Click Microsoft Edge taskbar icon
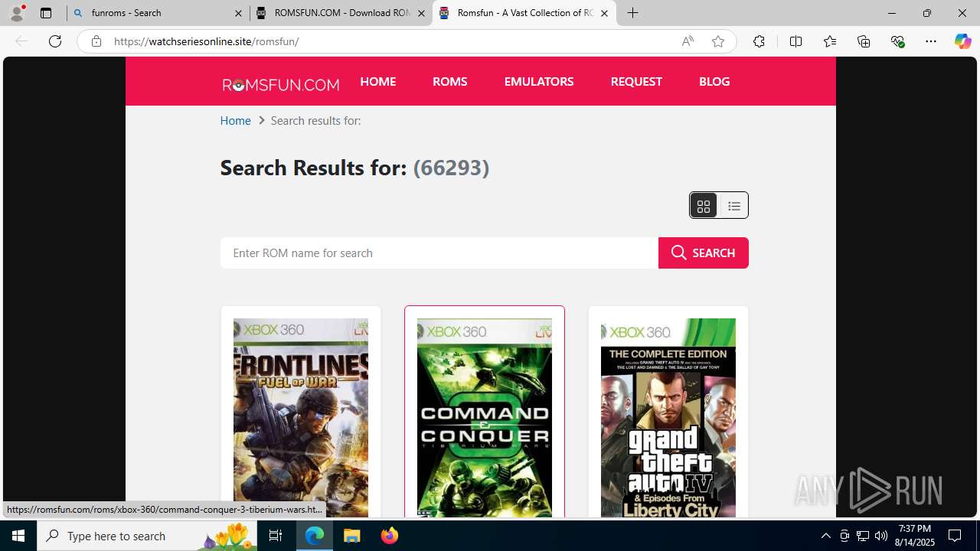The image size is (980, 551). (315, 536)
